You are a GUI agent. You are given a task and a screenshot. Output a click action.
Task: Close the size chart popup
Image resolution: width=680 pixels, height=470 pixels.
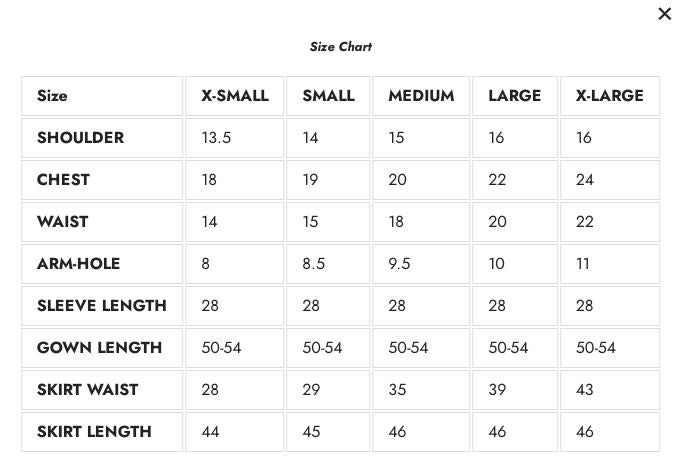click(x=664, y=14)
